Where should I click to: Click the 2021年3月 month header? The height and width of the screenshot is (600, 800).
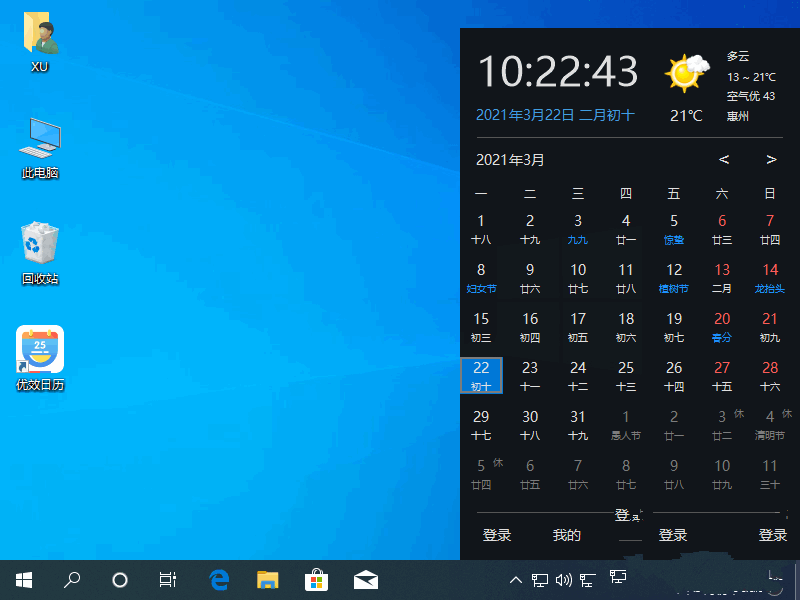(x=510, y=160)
